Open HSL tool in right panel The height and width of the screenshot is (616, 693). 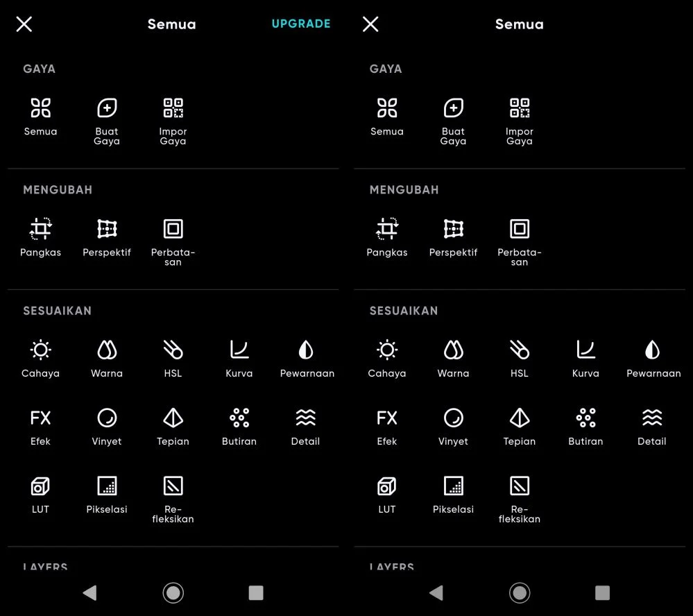coord(520,359)
